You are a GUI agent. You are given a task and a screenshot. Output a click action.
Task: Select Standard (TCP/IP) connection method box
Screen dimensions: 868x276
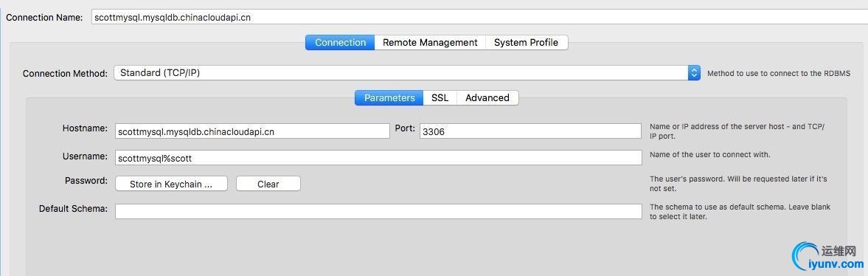407,72
